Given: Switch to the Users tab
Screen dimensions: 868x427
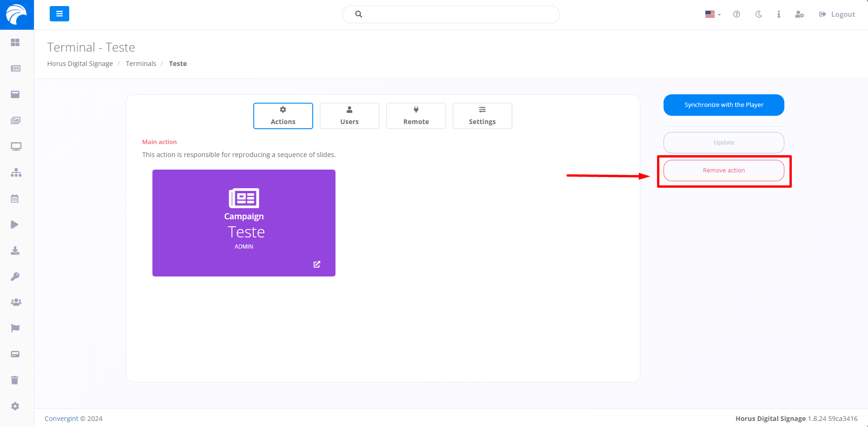Looking at the screenshot, I should [349, 116].
